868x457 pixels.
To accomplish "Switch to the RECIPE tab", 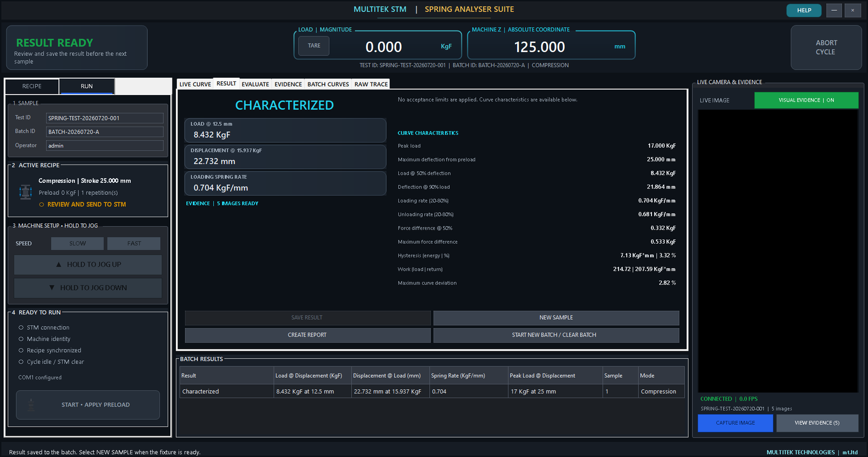I will pyautogui.click(x=32, y=86).
